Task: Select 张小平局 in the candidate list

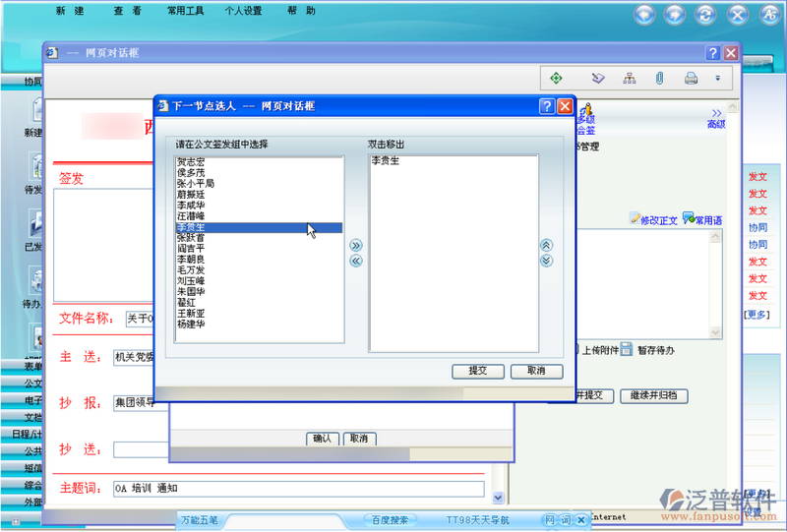Action: [x=259, y=184]
